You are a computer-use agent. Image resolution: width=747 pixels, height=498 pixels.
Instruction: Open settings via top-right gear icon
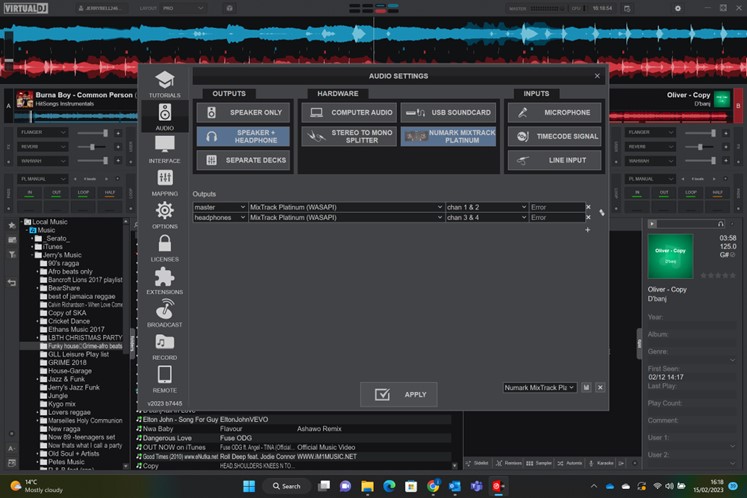[678, 8]
